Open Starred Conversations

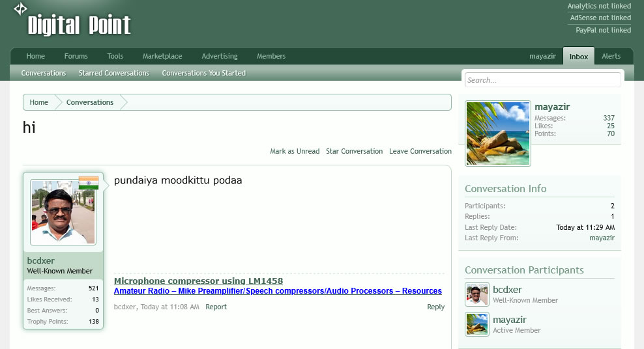(114, 73)
